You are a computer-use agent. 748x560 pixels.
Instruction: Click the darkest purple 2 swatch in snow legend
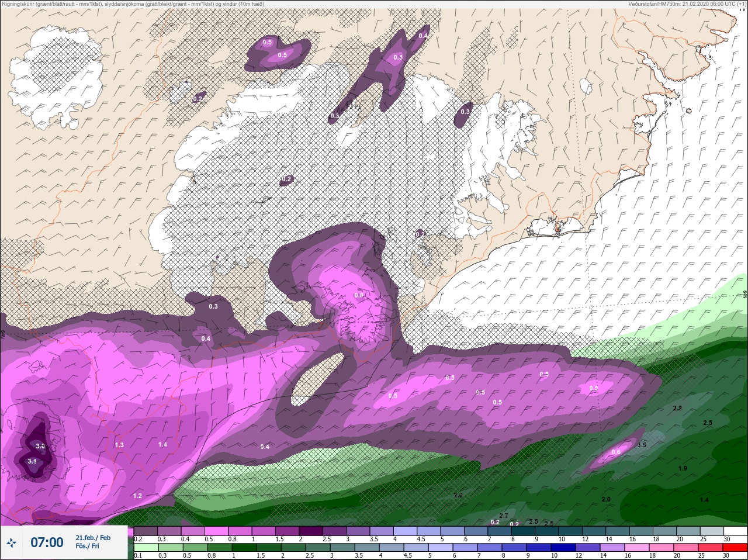coord(311,531)
